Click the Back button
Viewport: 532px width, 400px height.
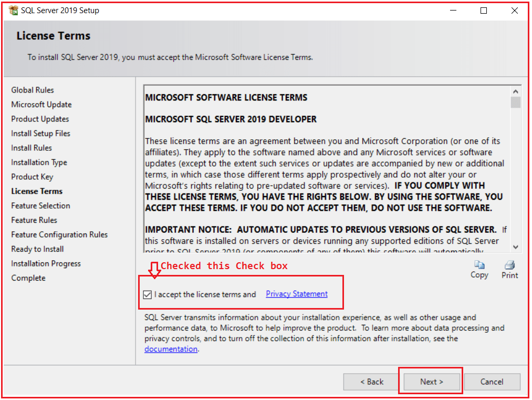pyautogui.click(x=371, y=382)
